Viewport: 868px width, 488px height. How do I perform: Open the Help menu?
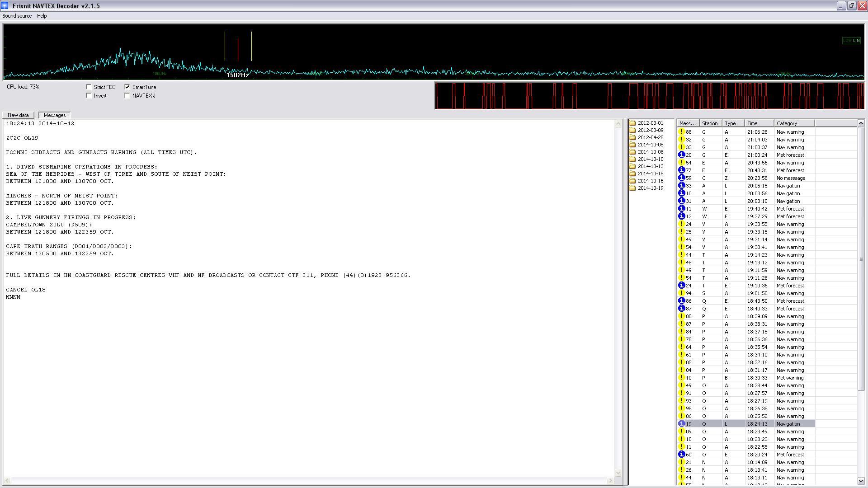42,16
